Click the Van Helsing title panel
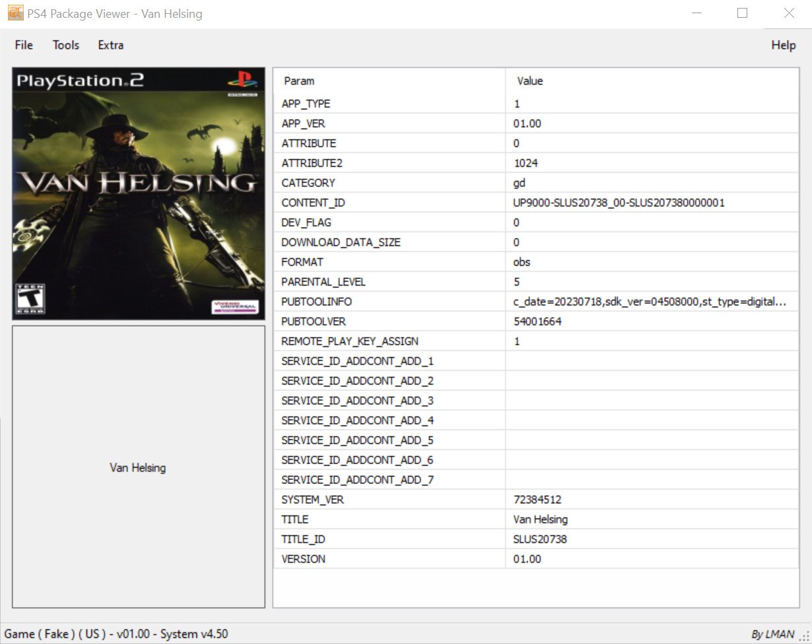Viewport: 812px width, 644px height. point(139,467)
